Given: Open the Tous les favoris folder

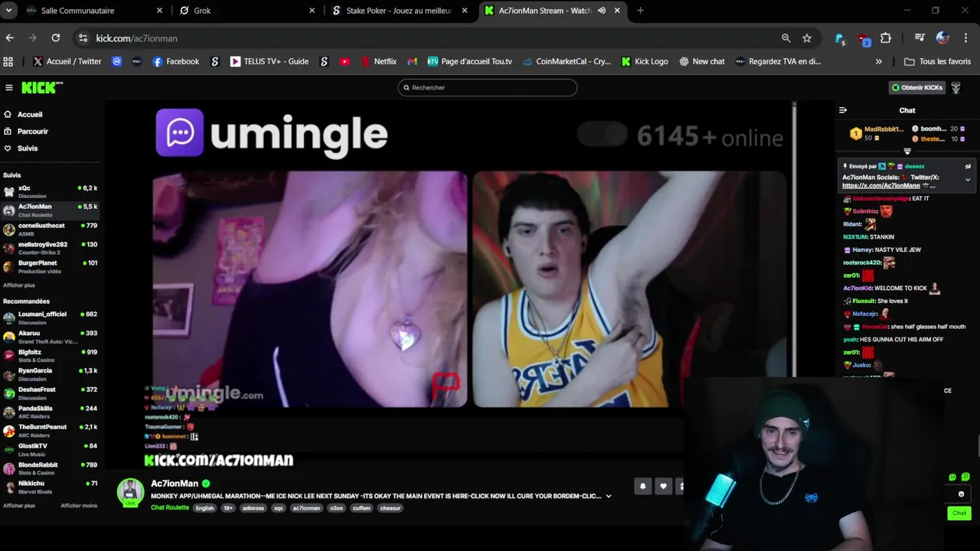Looking at the screenshot, I should (937, 61).
